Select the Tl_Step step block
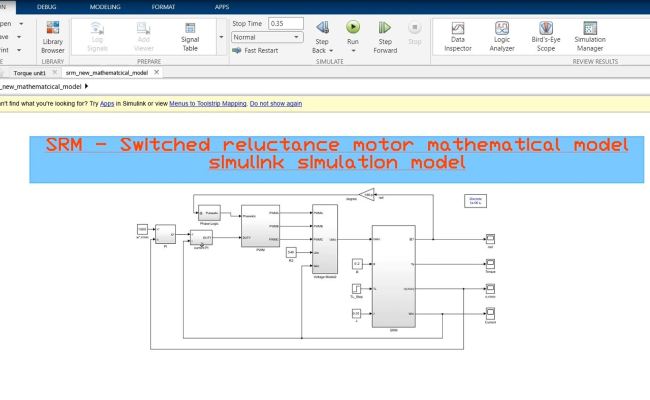This screenshot has height=400, width=650. click(x=357, y=288)
